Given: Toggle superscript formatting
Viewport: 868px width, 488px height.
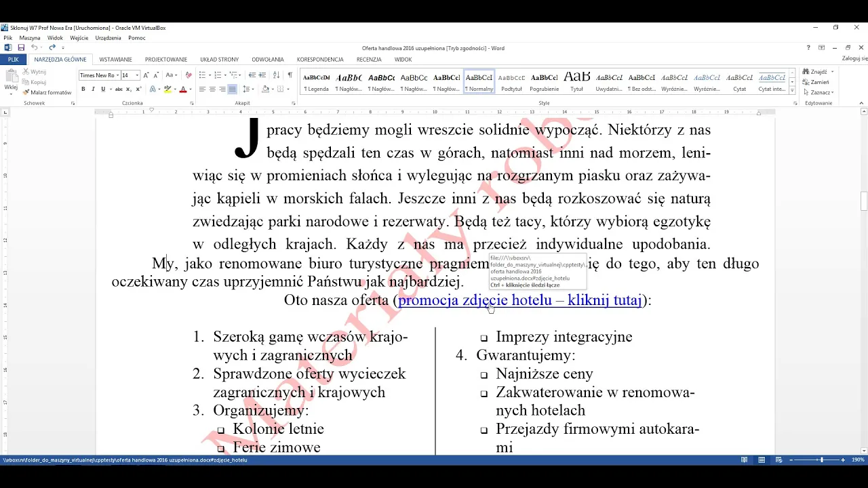Looking at the screenshot, I should (x=138, y=89).
